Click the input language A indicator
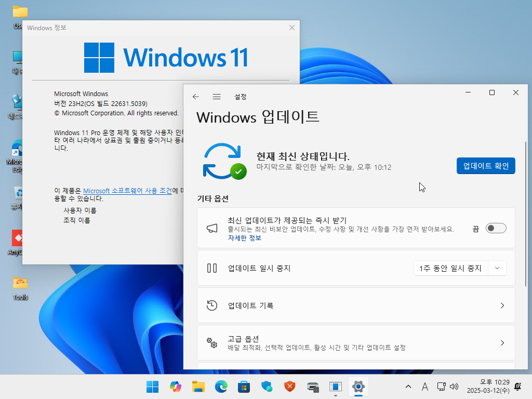Viewport: 532px width, 399px height. click(425, 387)
